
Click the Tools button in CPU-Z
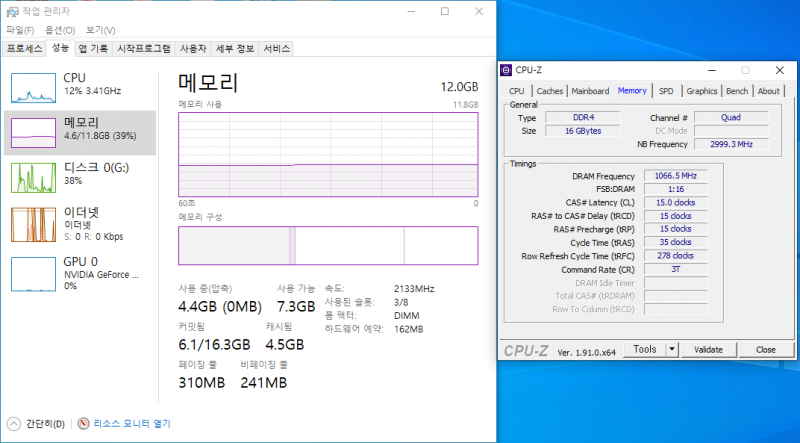click(644, 350)
